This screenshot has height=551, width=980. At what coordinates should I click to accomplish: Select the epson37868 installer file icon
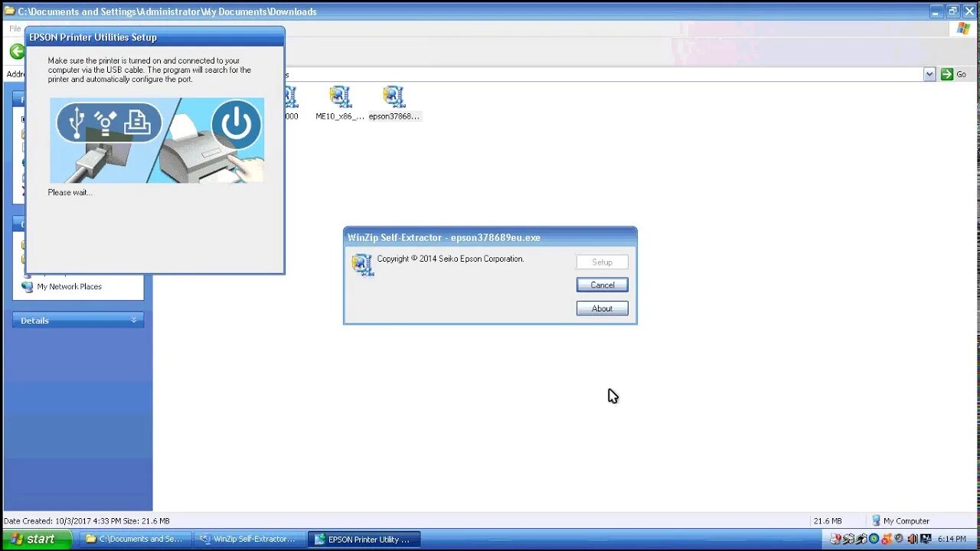(394, 96)
